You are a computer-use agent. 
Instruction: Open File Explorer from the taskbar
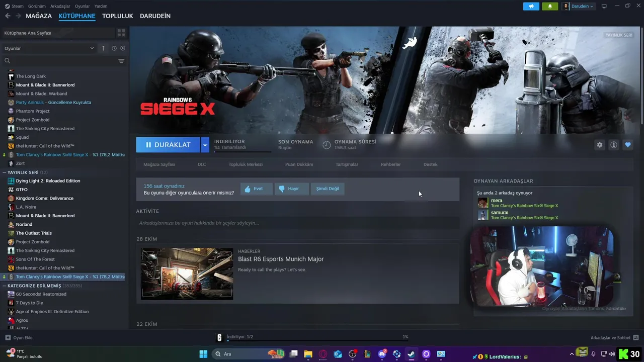tap(308, 354)
